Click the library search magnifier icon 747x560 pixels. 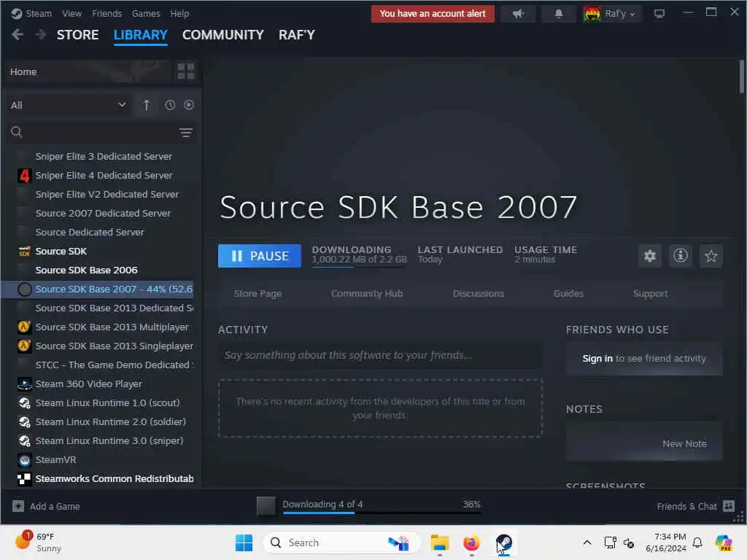coord(17,132)
